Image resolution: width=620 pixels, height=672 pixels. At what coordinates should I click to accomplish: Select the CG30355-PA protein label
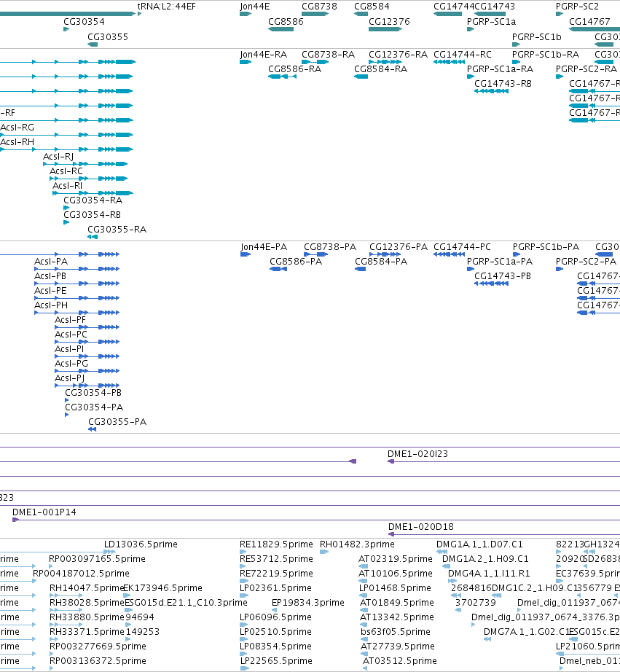click(x=117, y=422)
